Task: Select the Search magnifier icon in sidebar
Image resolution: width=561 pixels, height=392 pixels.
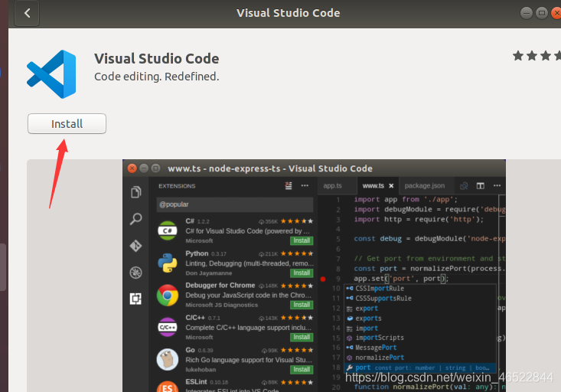Action: point(136,218)
